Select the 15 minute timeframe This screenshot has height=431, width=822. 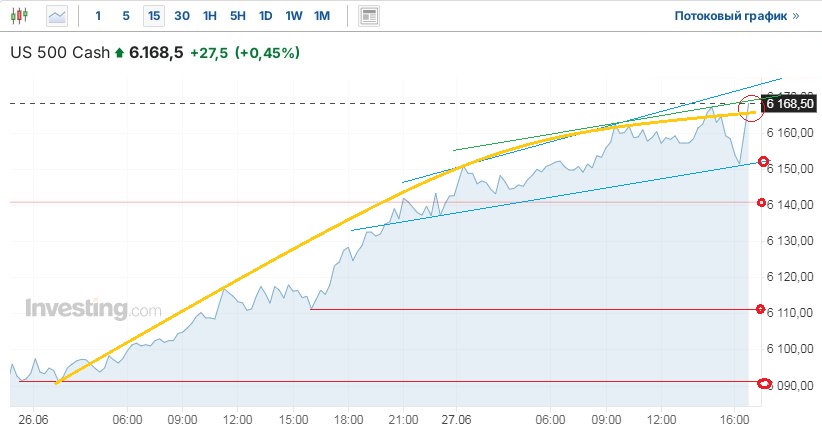click(x=153, y=16)
